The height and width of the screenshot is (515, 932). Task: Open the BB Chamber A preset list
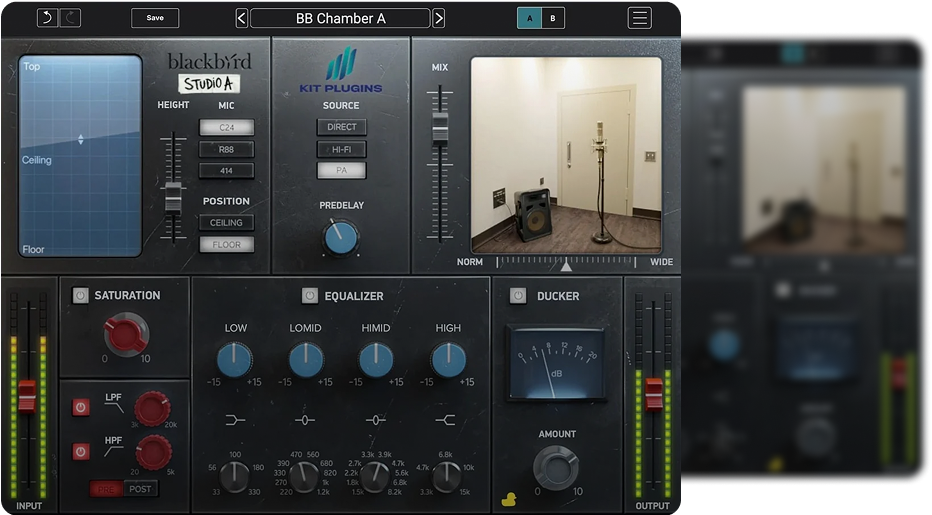click(x=340, y=18)
